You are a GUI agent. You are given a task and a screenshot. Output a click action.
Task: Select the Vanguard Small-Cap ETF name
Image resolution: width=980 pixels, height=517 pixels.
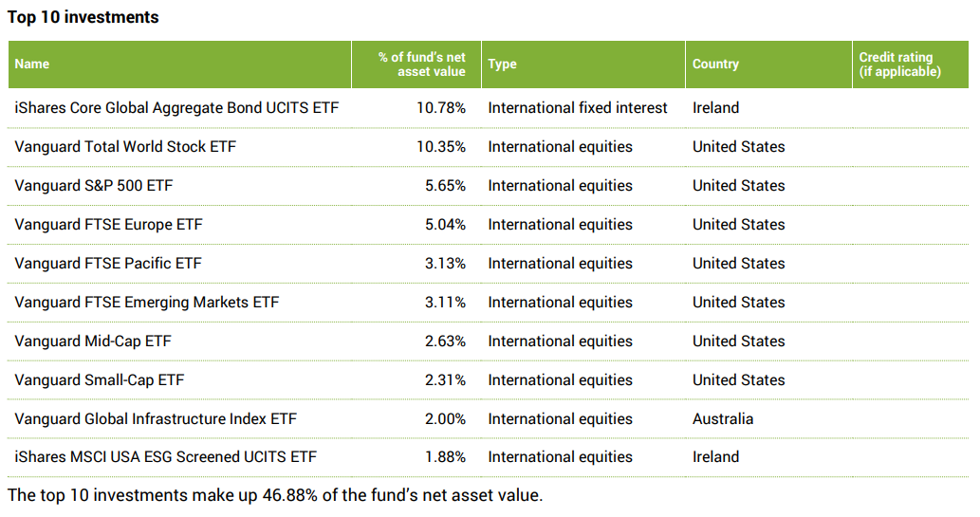pos(100,379)
